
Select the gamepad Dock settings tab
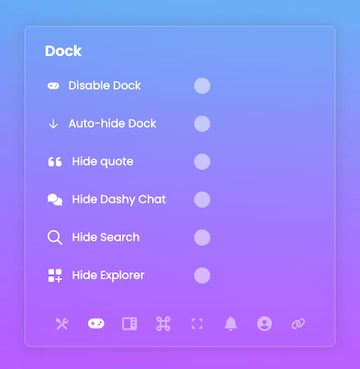click(96, 324)
